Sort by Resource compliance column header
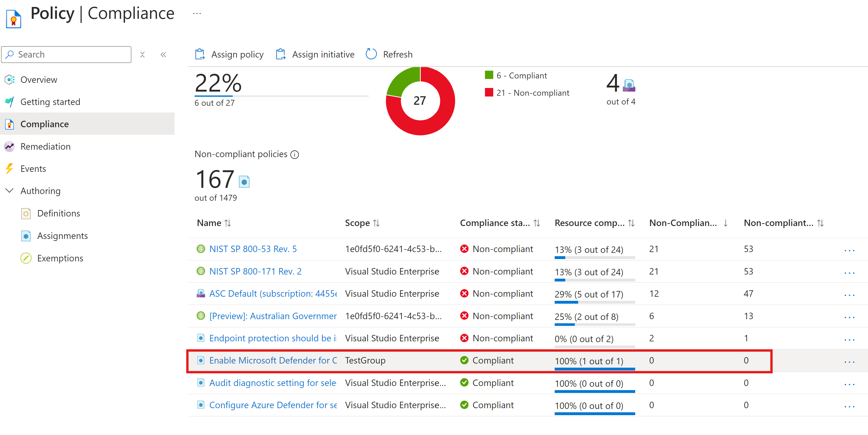Screen dimensions: 868x435 click(595, 223)
